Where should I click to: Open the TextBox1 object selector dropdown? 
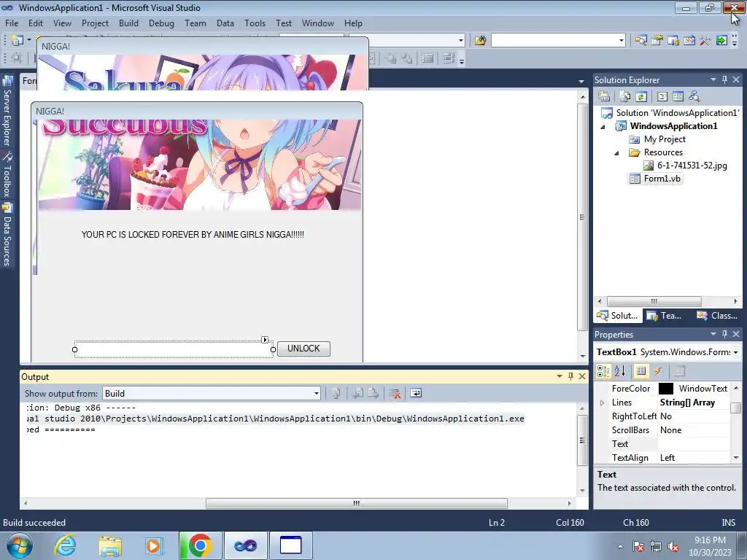[x=735, y=352]
